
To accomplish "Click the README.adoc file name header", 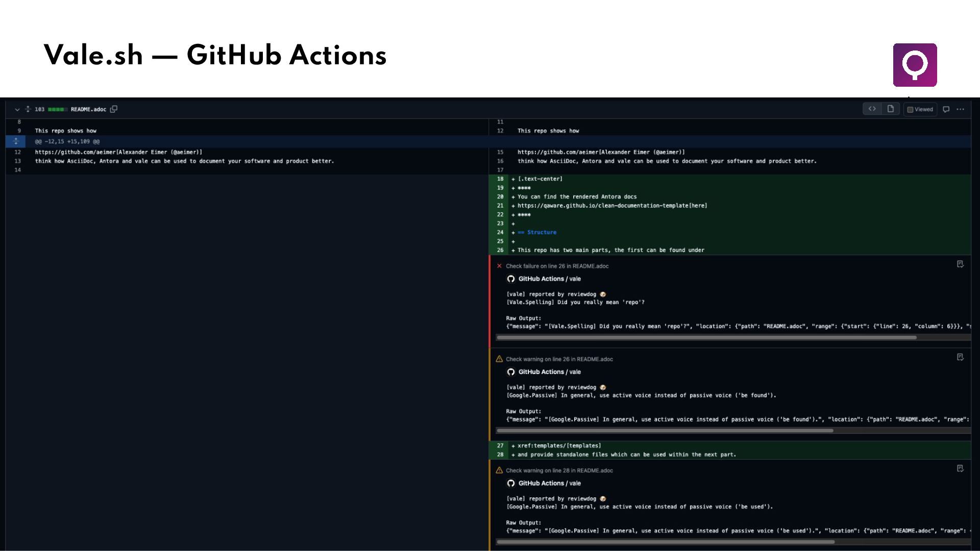I will 88,109.
